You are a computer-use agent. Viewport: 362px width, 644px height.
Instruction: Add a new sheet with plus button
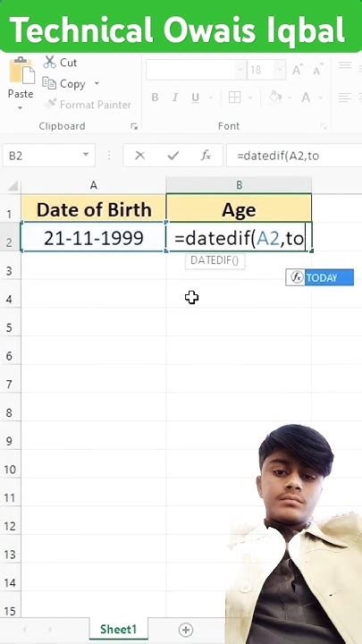[x=186, y=629]
